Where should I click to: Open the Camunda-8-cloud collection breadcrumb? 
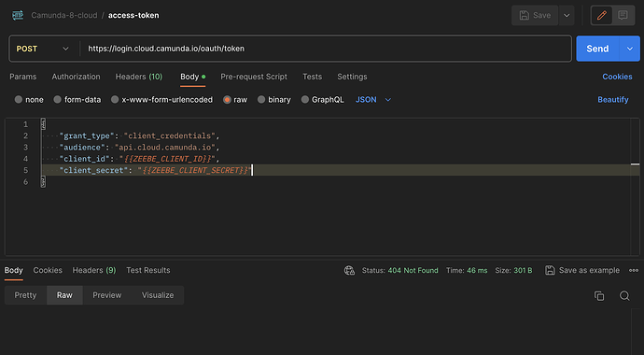click(64, 15)
